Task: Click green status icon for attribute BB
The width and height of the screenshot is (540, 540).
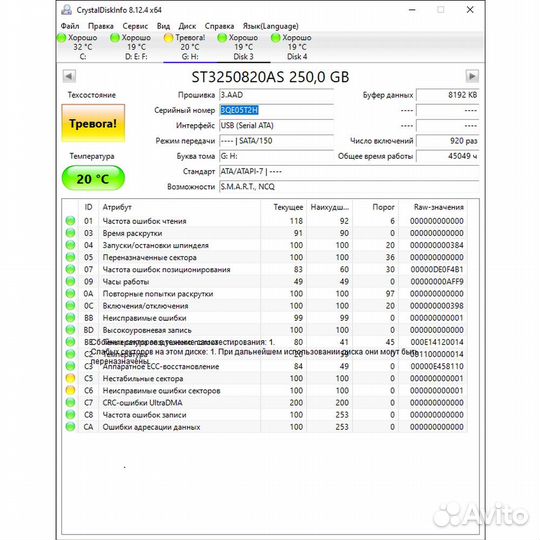Action: [70, 318]
